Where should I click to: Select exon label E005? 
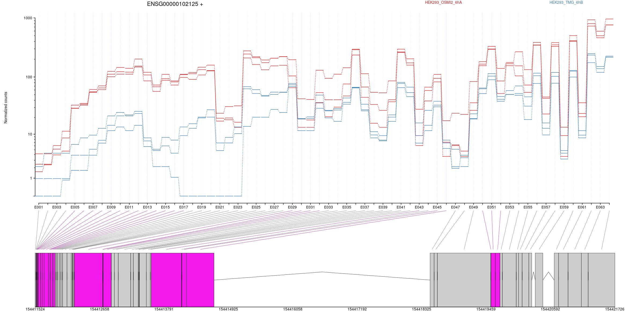(x=75, y=207)
